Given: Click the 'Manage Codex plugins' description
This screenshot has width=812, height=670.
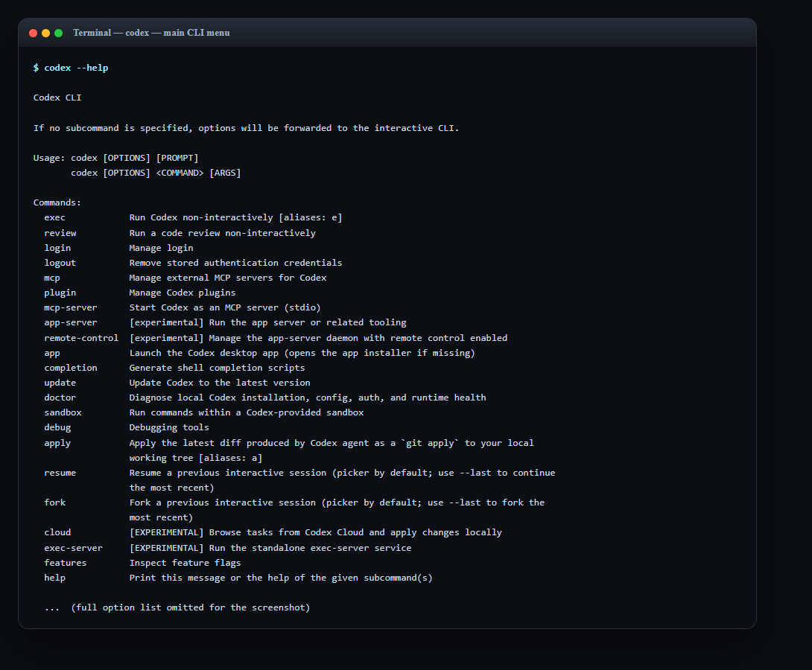Looking at the screenshot, I should 183,293.
